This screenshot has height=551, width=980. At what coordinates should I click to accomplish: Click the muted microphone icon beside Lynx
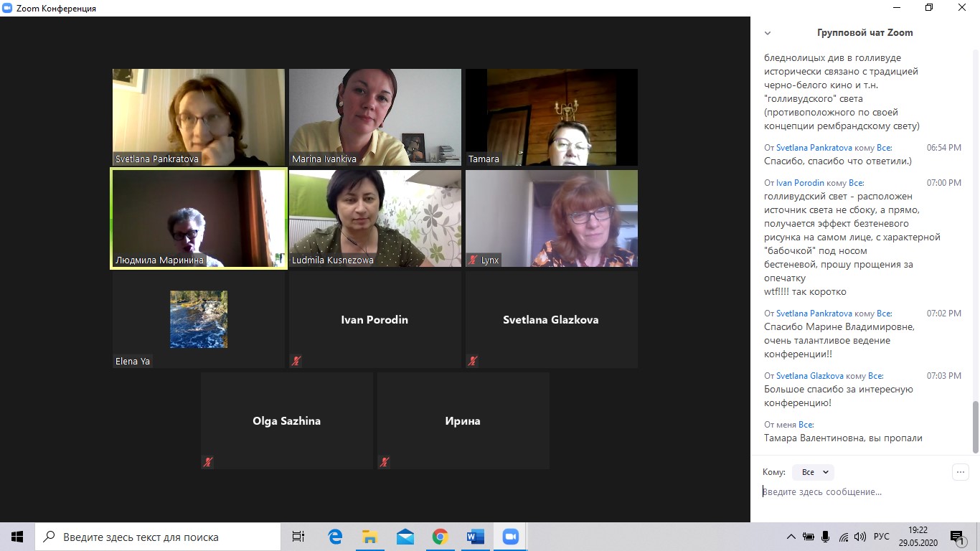pyautogui.click(x=473, y=260)
